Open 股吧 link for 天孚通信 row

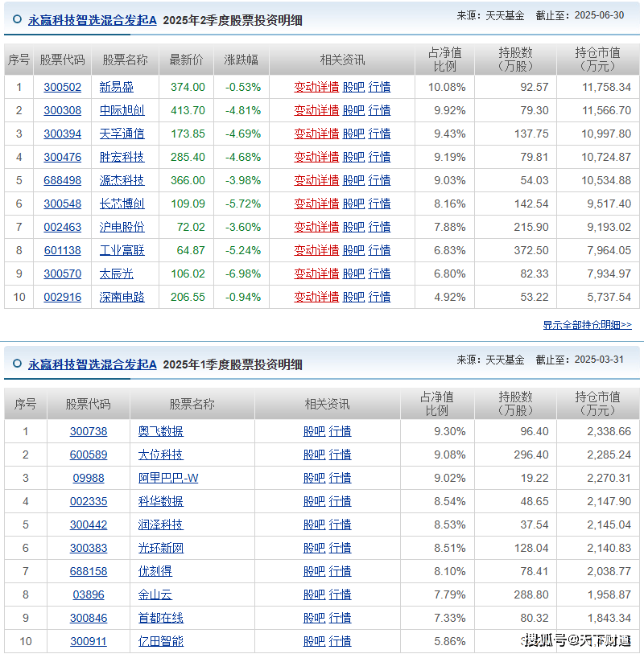pyautogui.click(x=353, y=134)
